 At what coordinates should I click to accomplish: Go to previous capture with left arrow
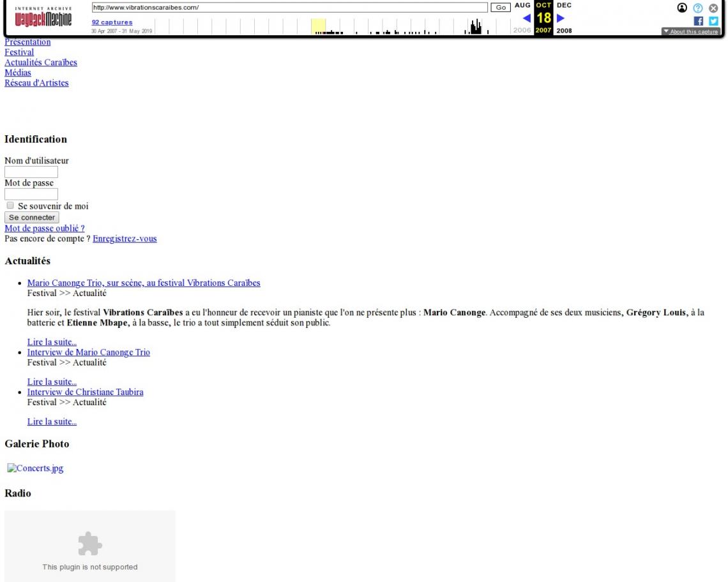tap(526, 18)
